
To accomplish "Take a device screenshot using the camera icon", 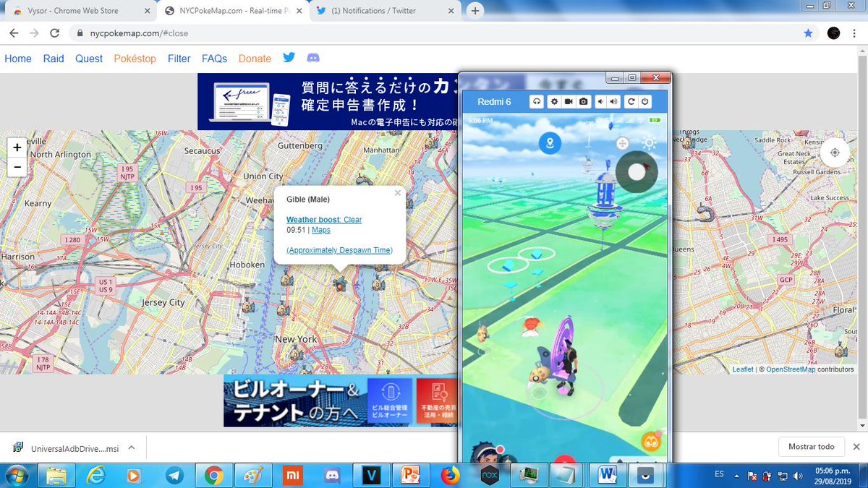I will point(583,101).
